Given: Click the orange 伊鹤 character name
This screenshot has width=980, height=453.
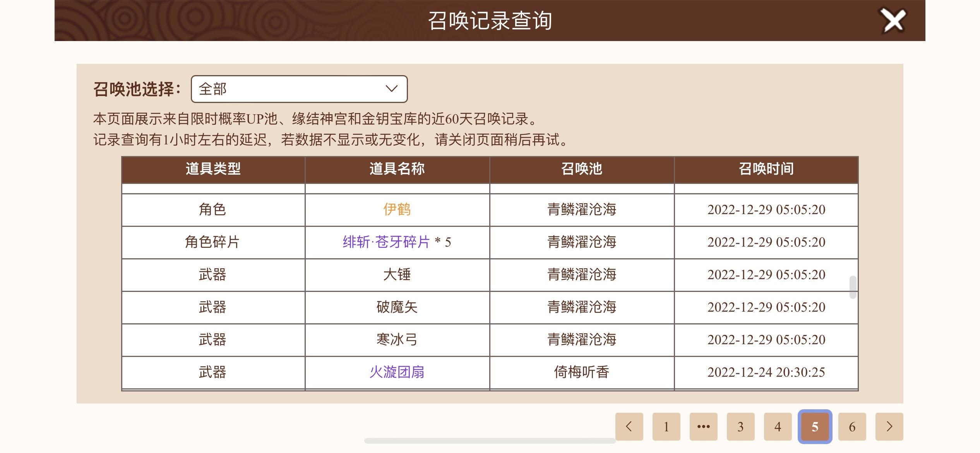Looking at the screenshot, I should (x=397, y=209).
